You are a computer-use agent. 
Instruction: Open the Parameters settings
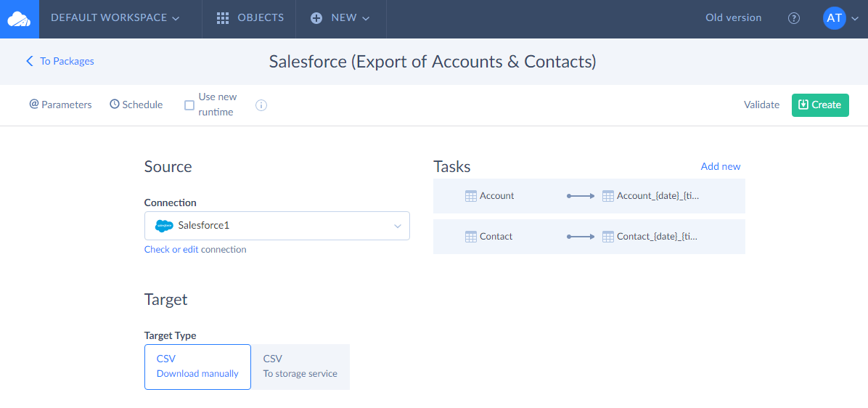coord(60,105)
